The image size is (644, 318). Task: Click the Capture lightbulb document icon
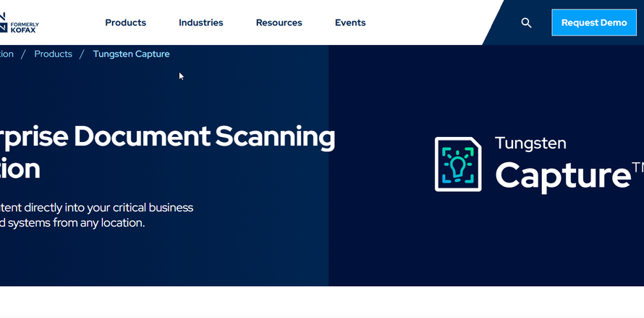click(x=457, y=164)
